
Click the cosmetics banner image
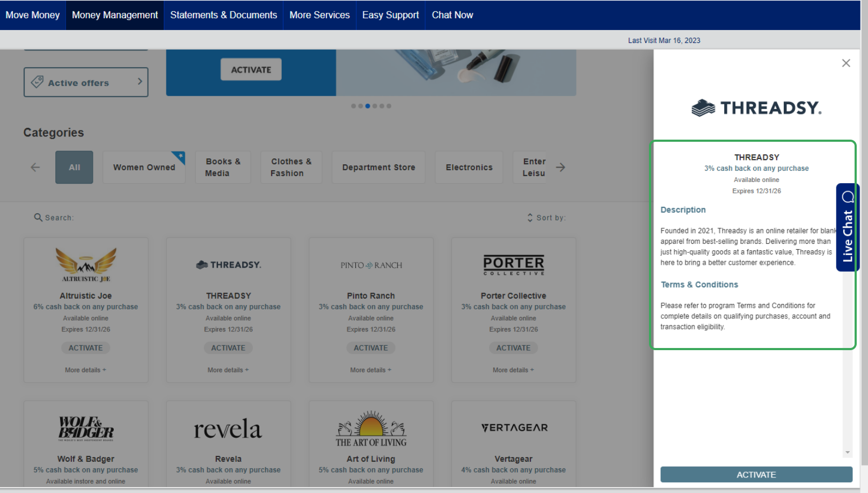[x=456, y=73]
